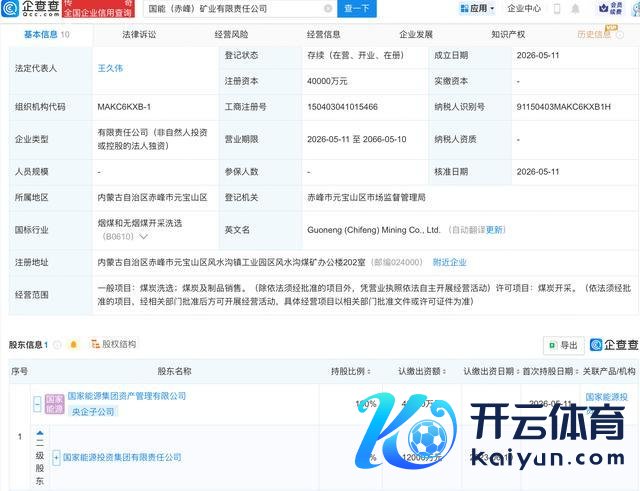Viewport: 640px width, 491px height.
Task: Click the 国家能源 shareholder logo thumbnail
Action: [x=55, y=404]
